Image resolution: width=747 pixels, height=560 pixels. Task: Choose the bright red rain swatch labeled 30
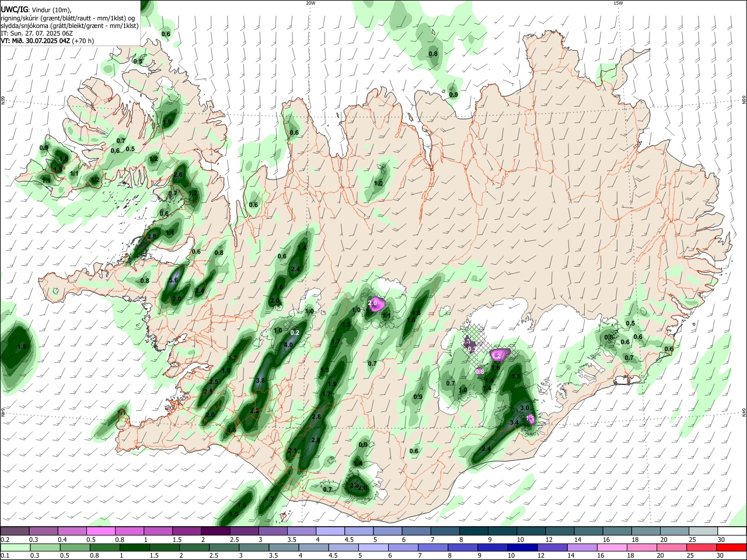[x=732, y=547]
